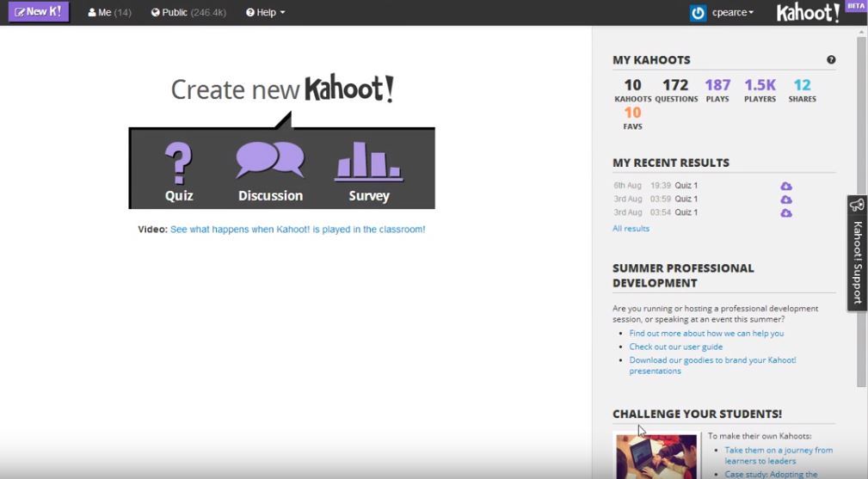Viewport: 868px width, 479px height.
Task: Open the Public (246.4k) kahoots section
Action: 188,12
